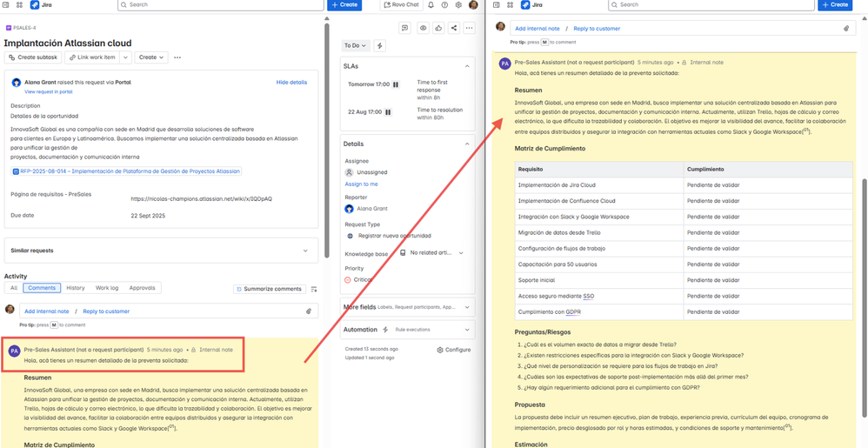Click the Create button in the left Jira window
The width and height of the screenshot is (868, 448).
point(344,4)
